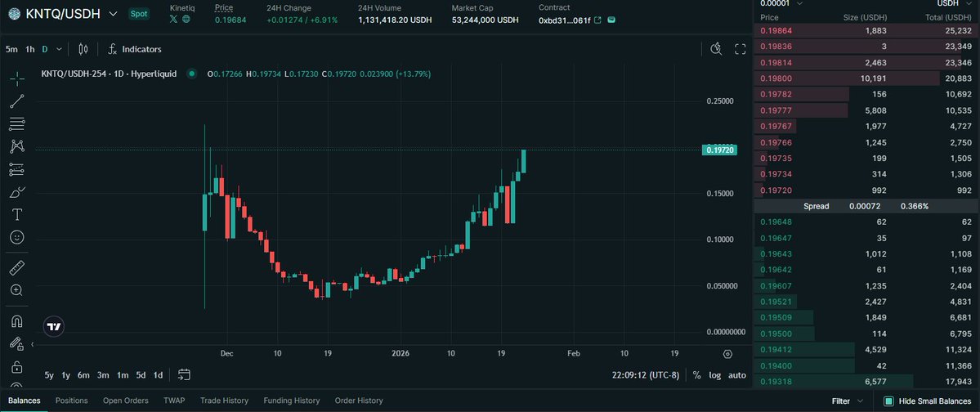Image resolution: width=980 pixels, height=412 pixels.
Task: Select the D daily timeframe
Action: [45, 49]
